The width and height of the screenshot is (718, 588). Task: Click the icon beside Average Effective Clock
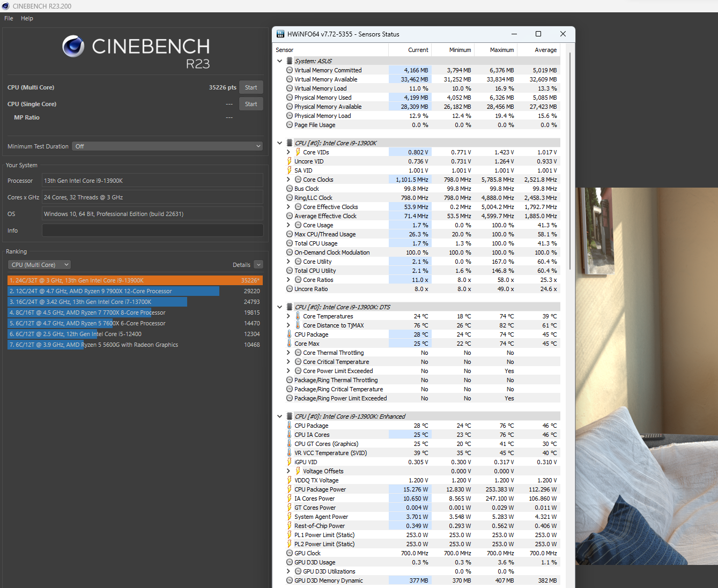tap(290, 216)
